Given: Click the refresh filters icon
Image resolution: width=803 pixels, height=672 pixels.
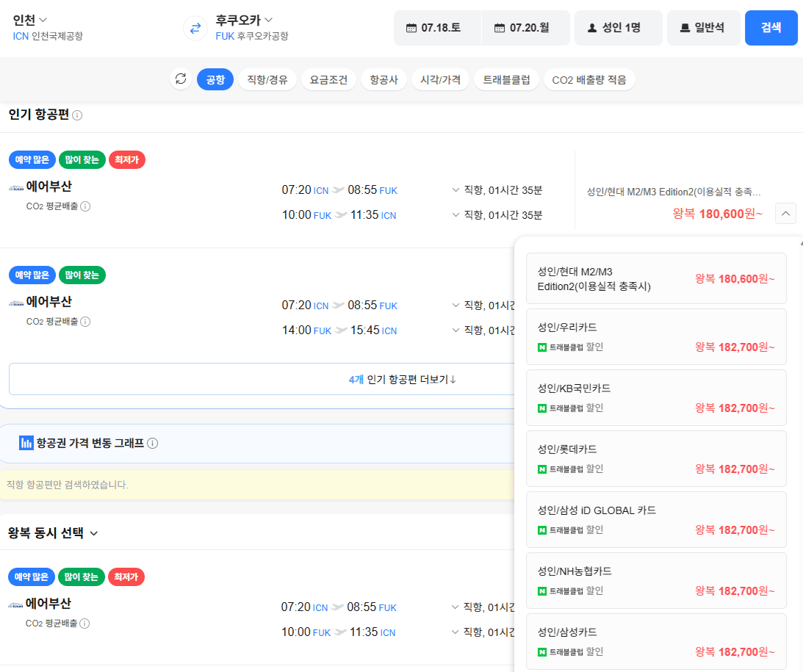Looking at the screenshot, I should tap(181, 79).
